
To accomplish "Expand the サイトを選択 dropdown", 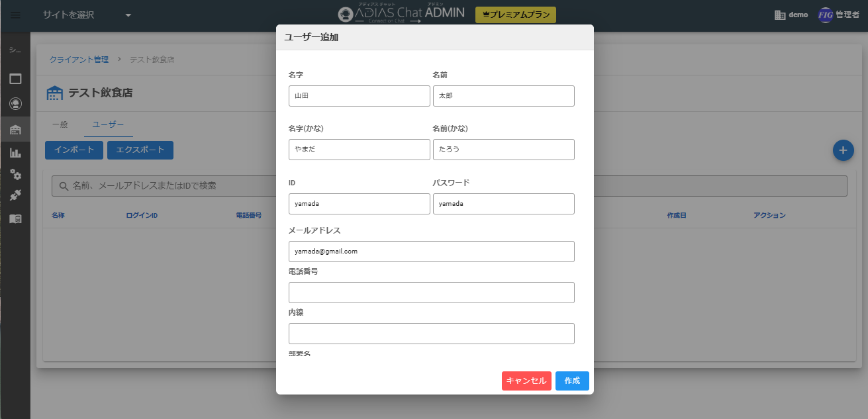I will pos(87,15).
